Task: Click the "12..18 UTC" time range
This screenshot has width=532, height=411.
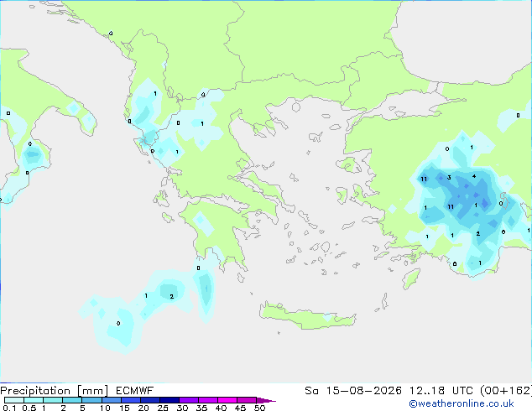Action: (441, 391)
